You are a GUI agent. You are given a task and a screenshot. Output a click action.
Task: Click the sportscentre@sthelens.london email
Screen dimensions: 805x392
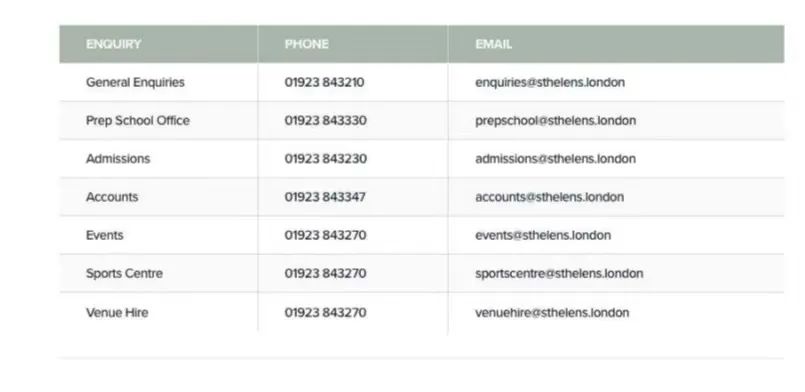(x=559, y=273)
